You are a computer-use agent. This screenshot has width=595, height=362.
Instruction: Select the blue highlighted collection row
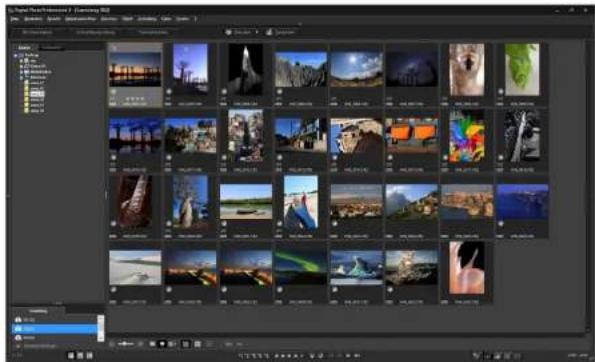(54, 329)
